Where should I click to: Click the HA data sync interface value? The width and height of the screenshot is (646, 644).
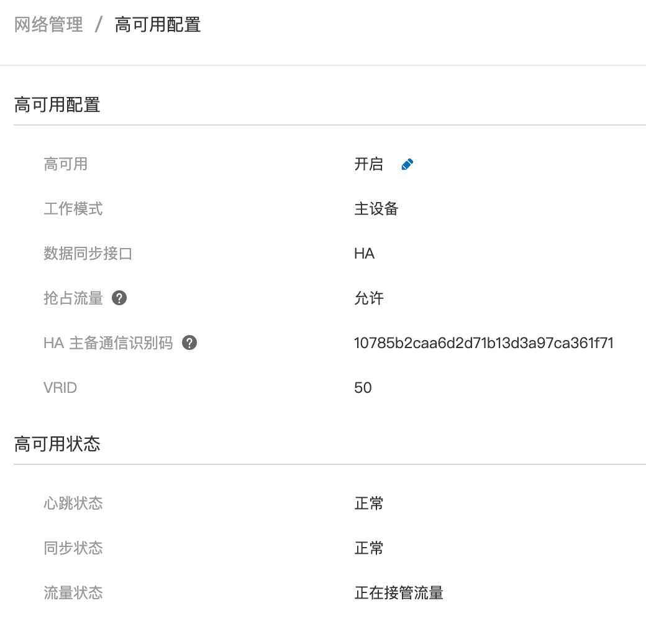pyautogui.click(x=364, y=254)
